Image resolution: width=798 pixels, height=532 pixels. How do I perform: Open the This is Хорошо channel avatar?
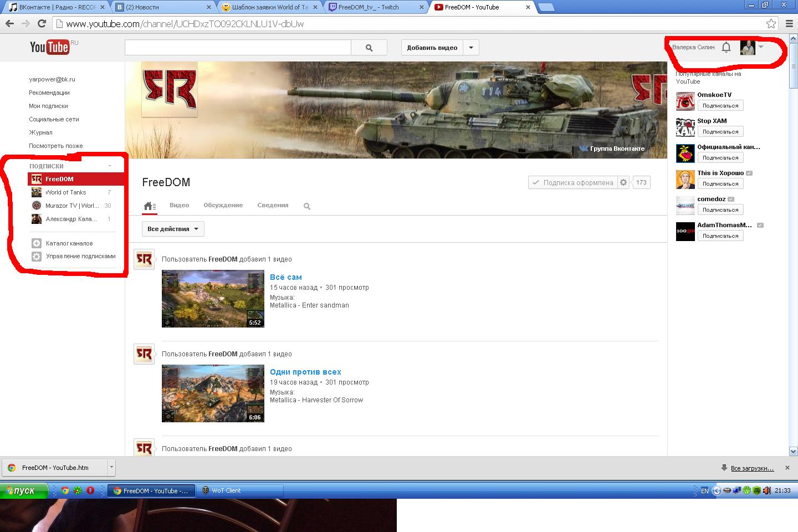tap(686, 180)
